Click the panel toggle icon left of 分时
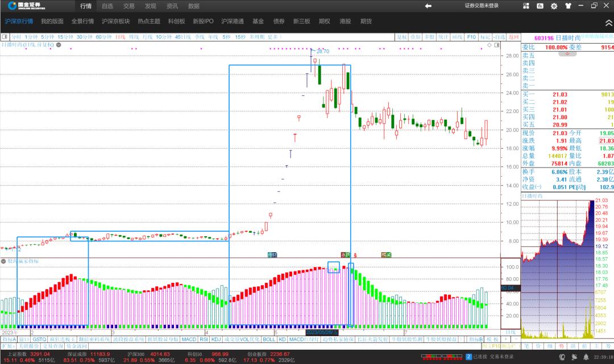The height and width of the screenshot is (364, 614). click(5, 37)
